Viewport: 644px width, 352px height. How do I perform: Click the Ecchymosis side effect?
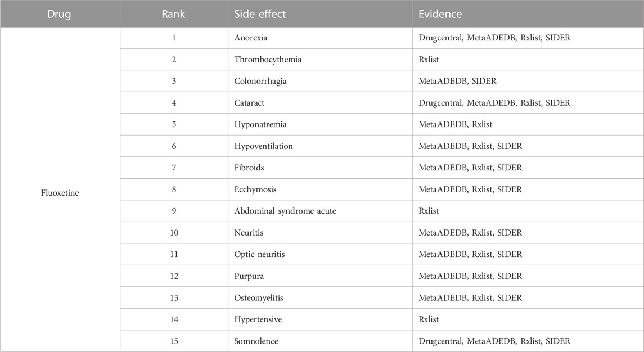coord(255,189)
